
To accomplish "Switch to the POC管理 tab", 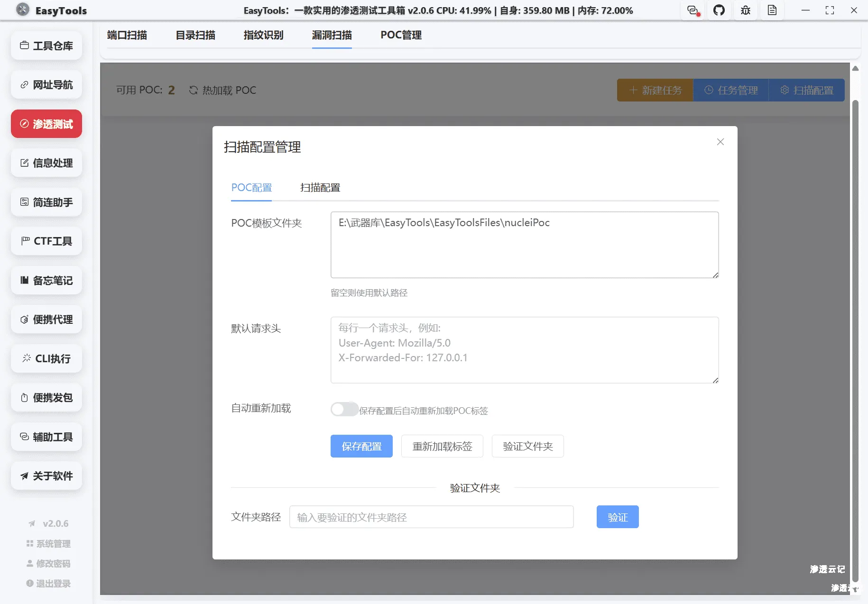I will click(400, 35).
